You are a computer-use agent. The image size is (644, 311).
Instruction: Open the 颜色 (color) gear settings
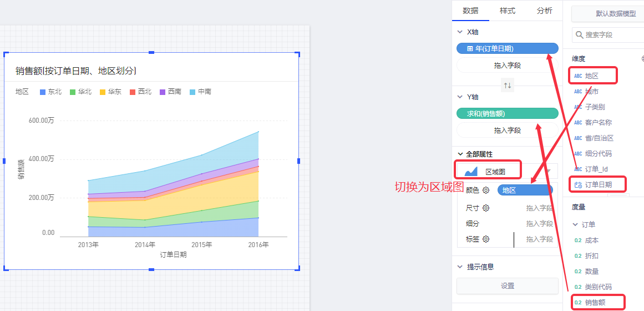486,190
